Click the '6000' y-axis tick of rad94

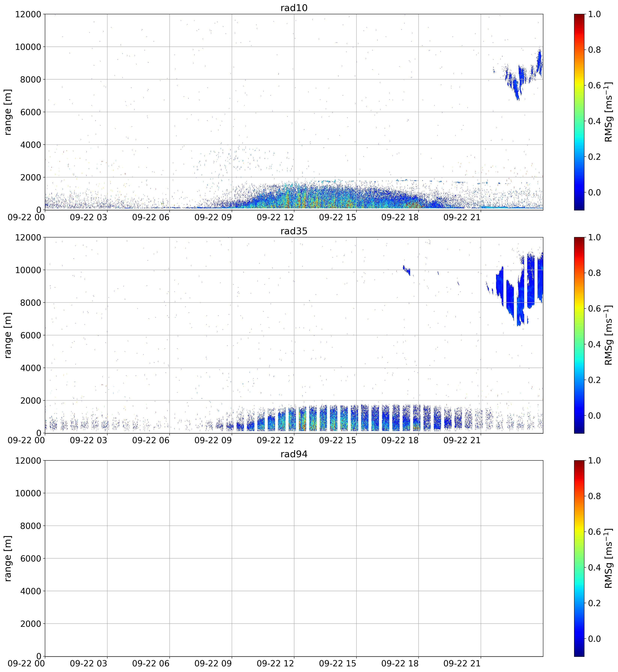(30, 558)
